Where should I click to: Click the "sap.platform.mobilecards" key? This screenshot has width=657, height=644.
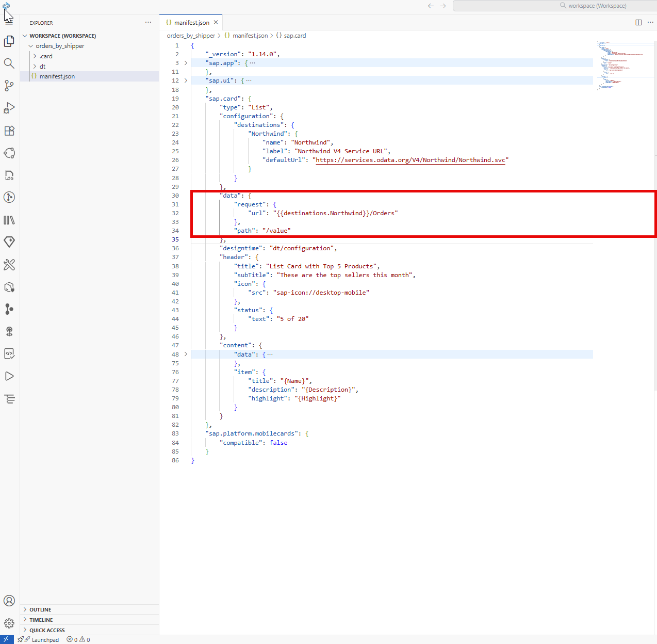coord(252,433)
